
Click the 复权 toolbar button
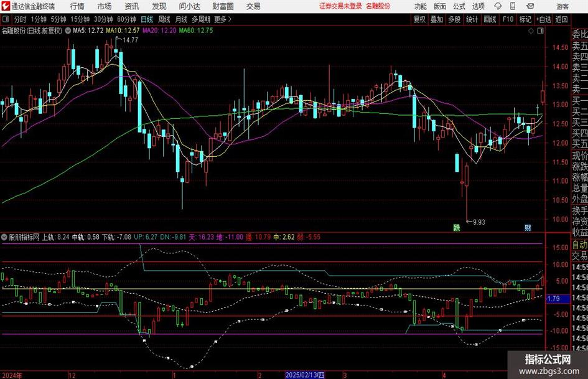coord(419,19)
